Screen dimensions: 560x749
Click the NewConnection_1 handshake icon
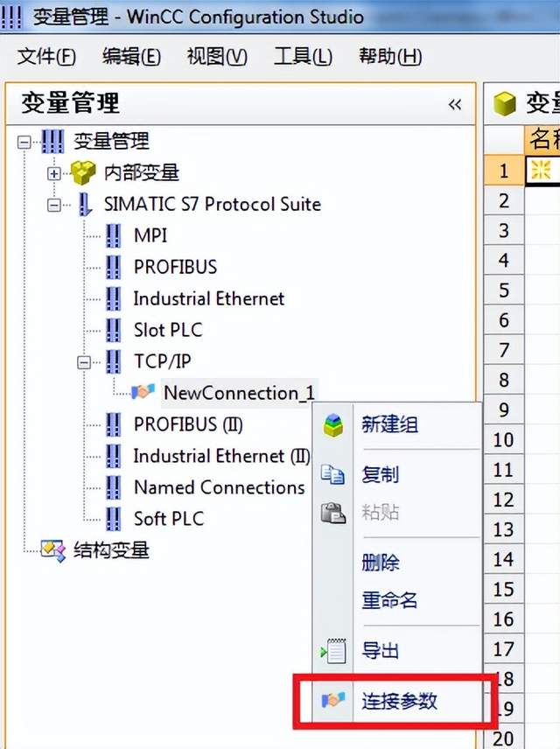coord(142,392)
